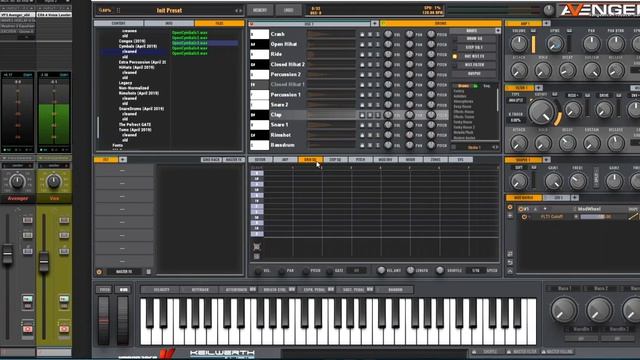Open the AMP module dropdown arrow
The height and width of the screenshot is (360, 640).
point(547,23)
